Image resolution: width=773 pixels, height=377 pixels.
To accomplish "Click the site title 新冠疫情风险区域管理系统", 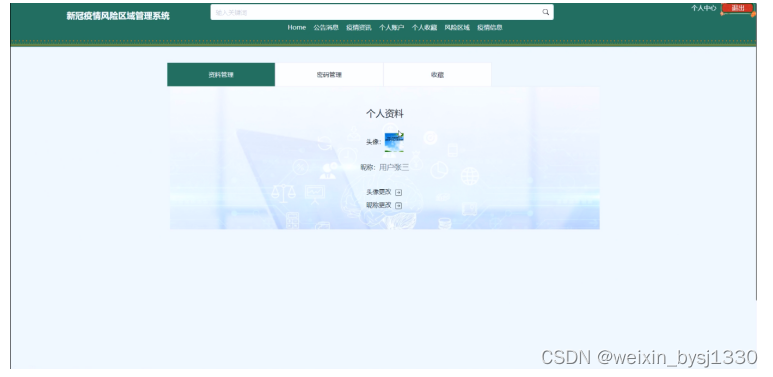I will (x=118, y=16).
